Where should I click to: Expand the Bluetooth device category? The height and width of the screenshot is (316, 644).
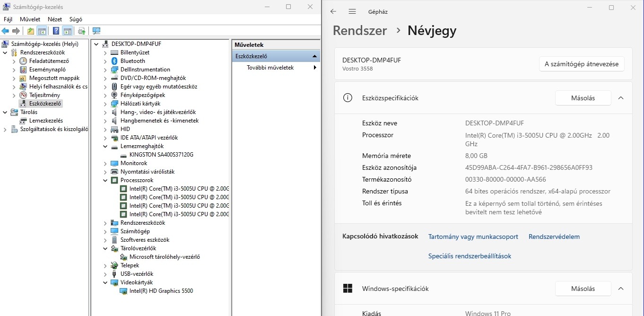tap(105, 61)
